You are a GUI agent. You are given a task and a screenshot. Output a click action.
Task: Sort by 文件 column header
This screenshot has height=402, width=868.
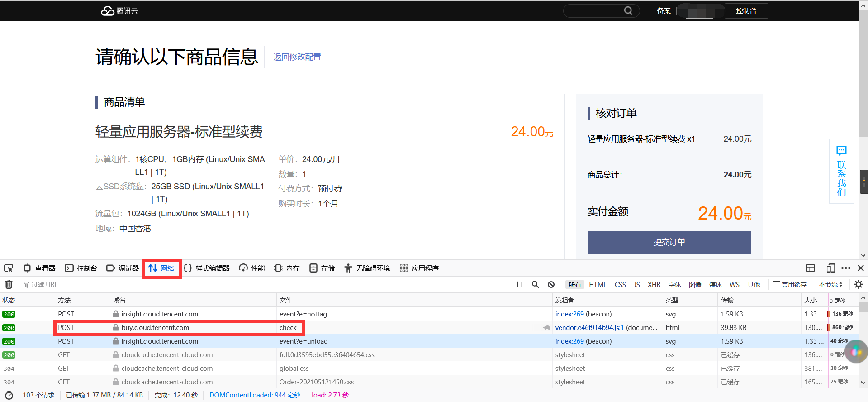[x=414, y=300]
